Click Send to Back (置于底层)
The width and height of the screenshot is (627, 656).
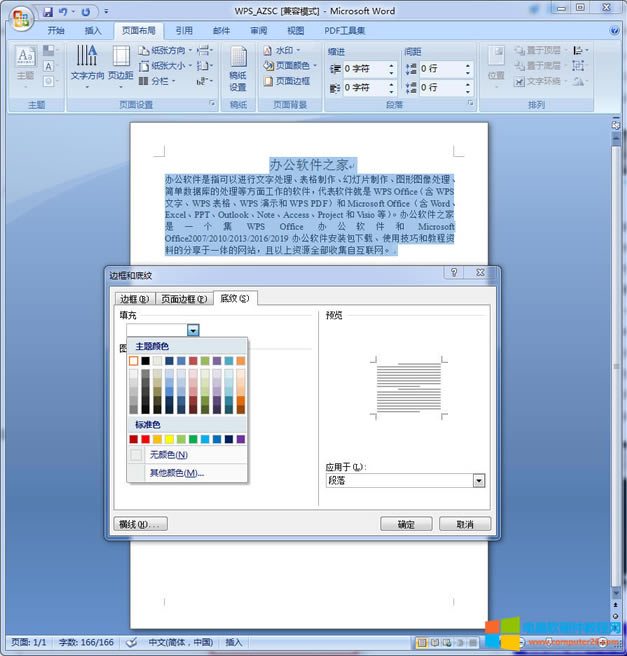tap(540, 66)
